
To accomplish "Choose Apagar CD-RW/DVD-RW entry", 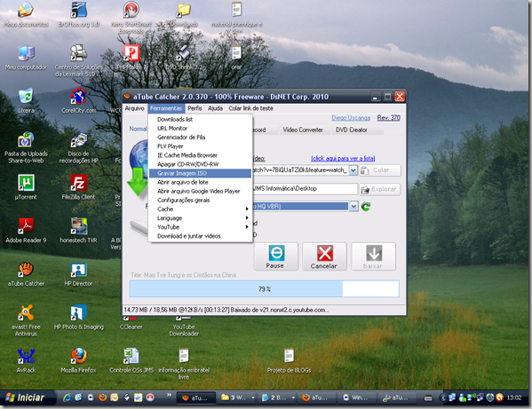I will 200,164.
